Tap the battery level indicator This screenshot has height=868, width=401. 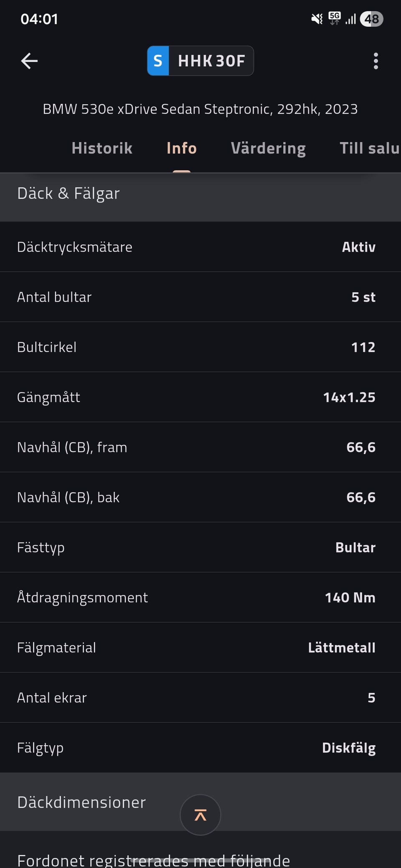click(371, 19)
